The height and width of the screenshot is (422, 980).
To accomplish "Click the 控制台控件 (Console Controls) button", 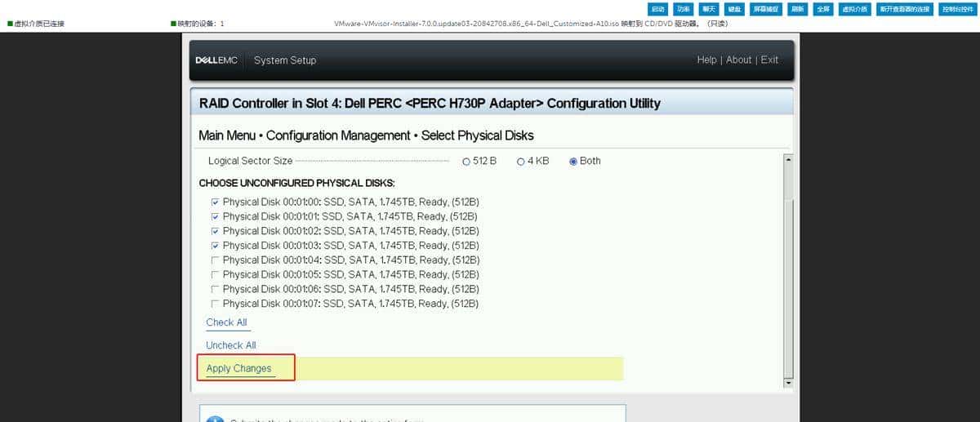I will click(x=957, y=9).
